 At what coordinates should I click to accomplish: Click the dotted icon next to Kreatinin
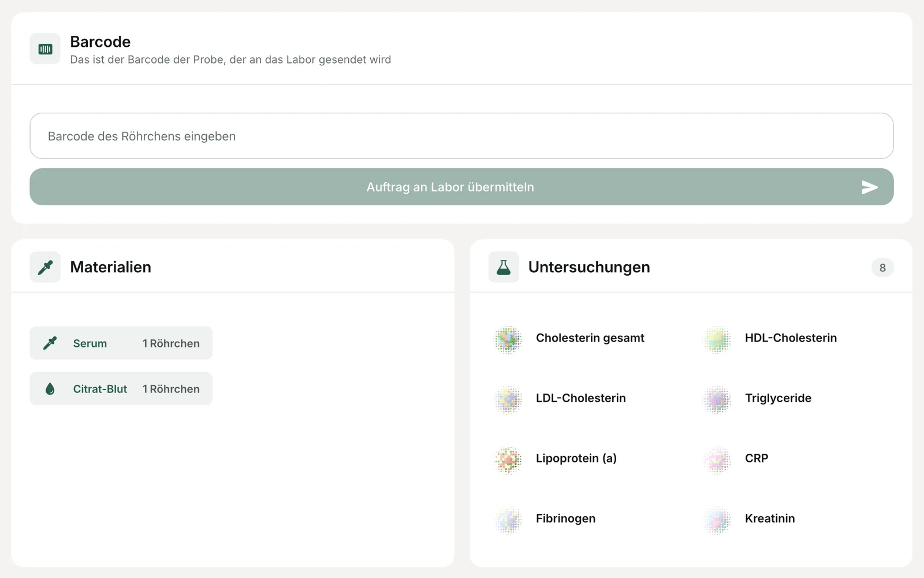coord(717,520)
